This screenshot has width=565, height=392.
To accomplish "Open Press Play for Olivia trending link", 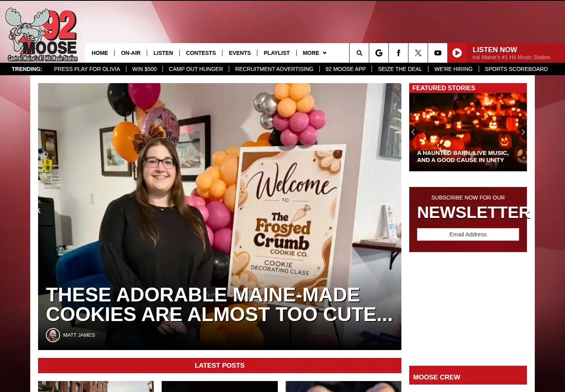I will [87, 69].
